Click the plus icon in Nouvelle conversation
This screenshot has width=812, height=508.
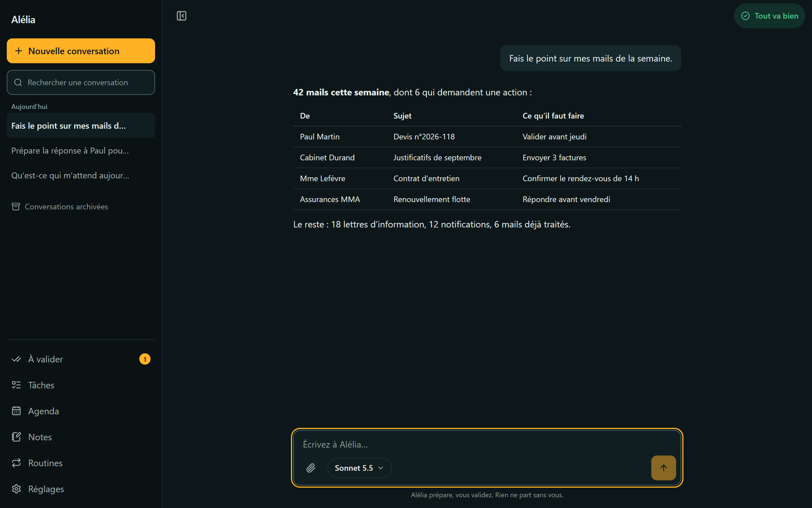click(x=19, y=51)
